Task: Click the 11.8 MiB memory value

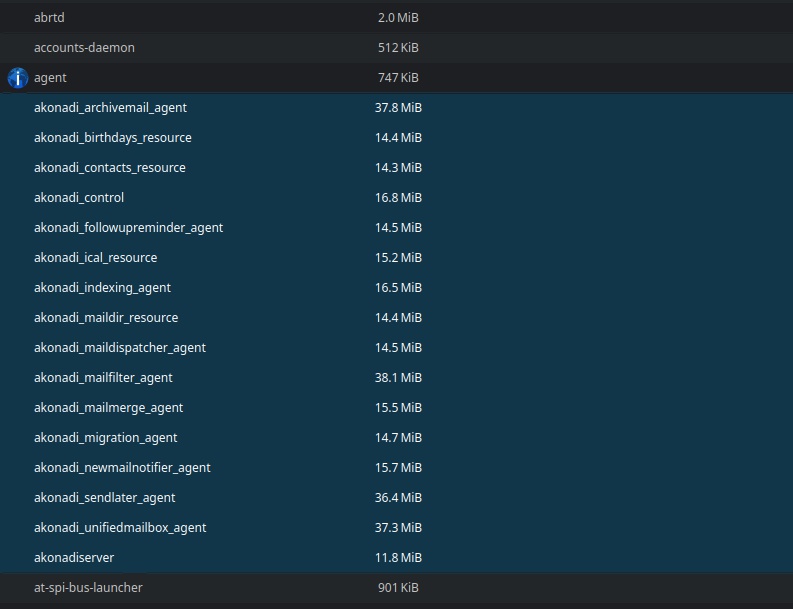Action: [399, 557]
